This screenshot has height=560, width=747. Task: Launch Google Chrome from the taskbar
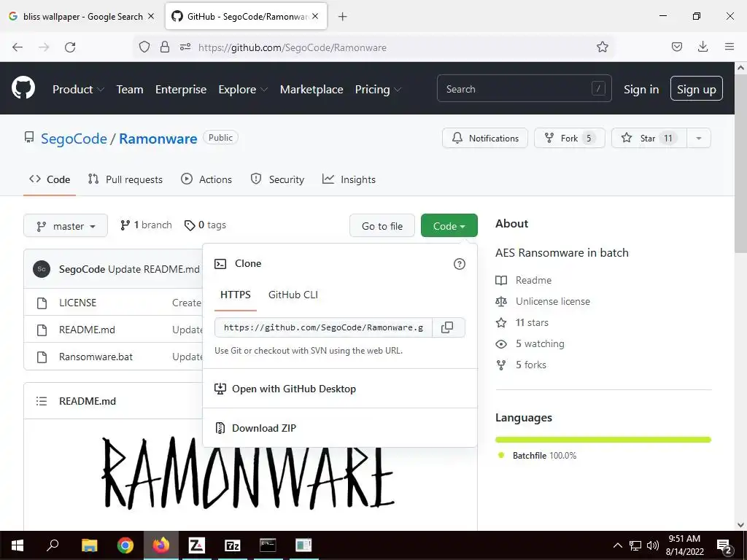point(125,545)
